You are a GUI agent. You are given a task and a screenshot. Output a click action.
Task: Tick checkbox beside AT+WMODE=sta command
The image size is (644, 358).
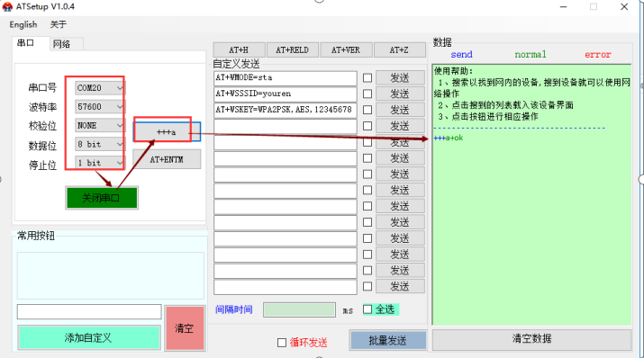tap(367, 78)
